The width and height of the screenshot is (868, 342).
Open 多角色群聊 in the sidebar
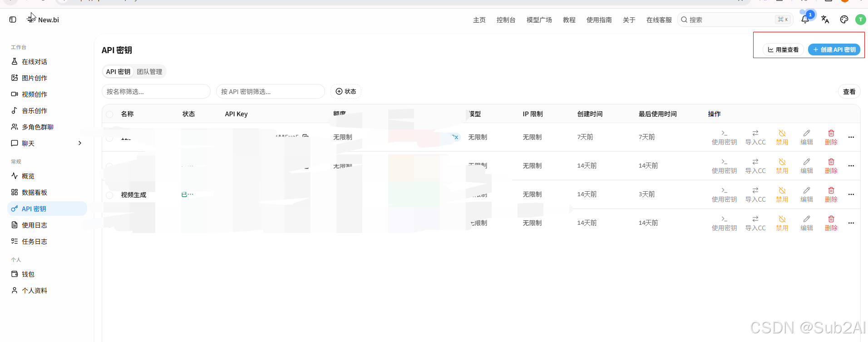(x=47, y=127)
